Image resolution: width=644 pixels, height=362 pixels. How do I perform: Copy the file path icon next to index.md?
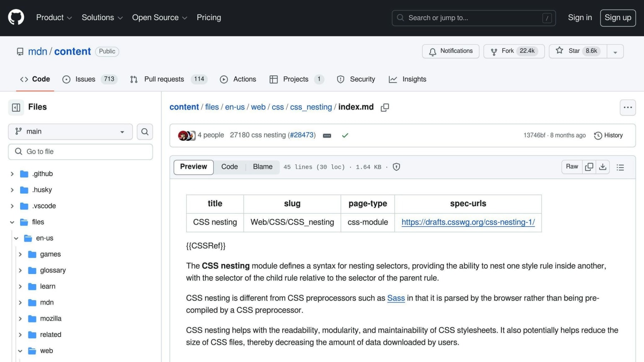click(384, 108)
